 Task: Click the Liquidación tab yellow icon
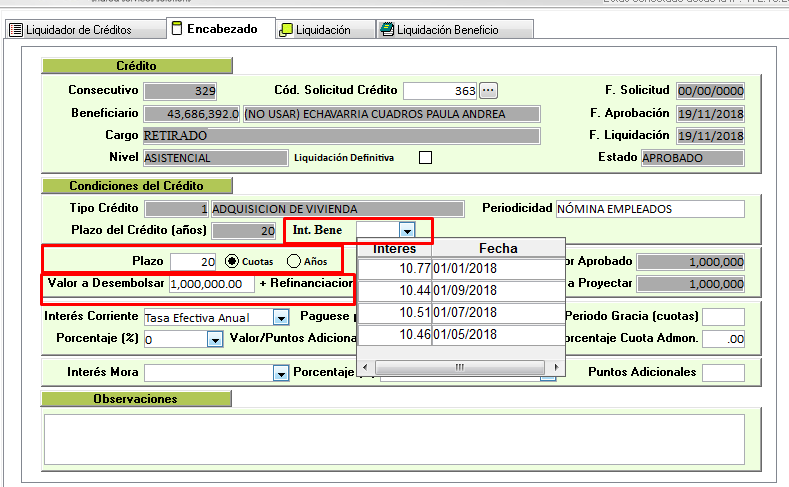tap(286, 30)
